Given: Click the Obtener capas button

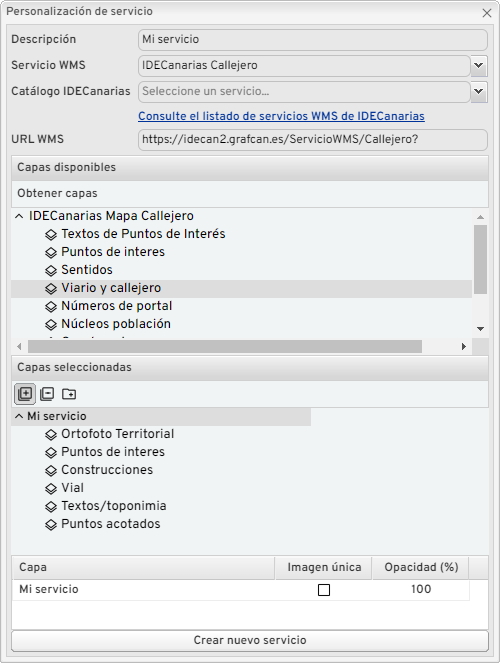Looking at the screenshot, I should tap(57, 193).
